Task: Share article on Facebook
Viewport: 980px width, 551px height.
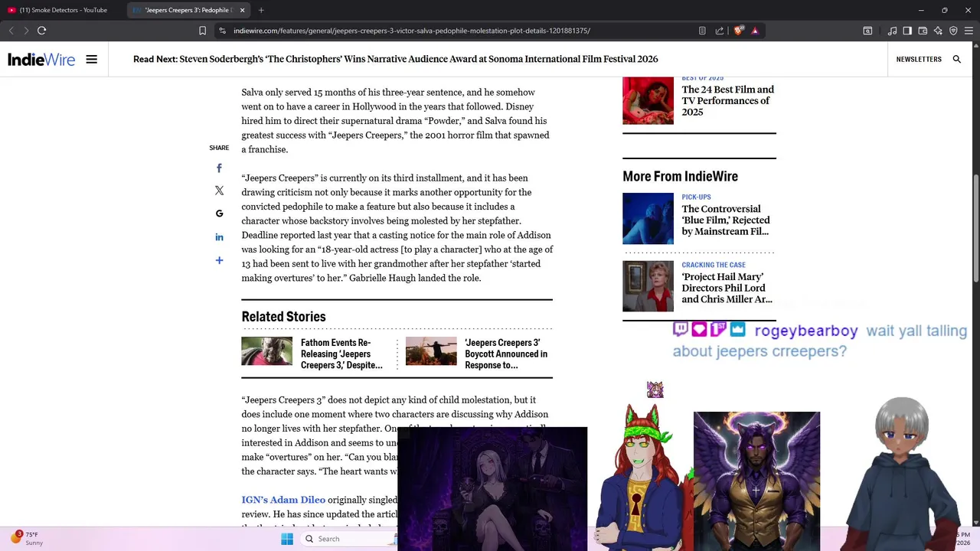Action: 219,168
